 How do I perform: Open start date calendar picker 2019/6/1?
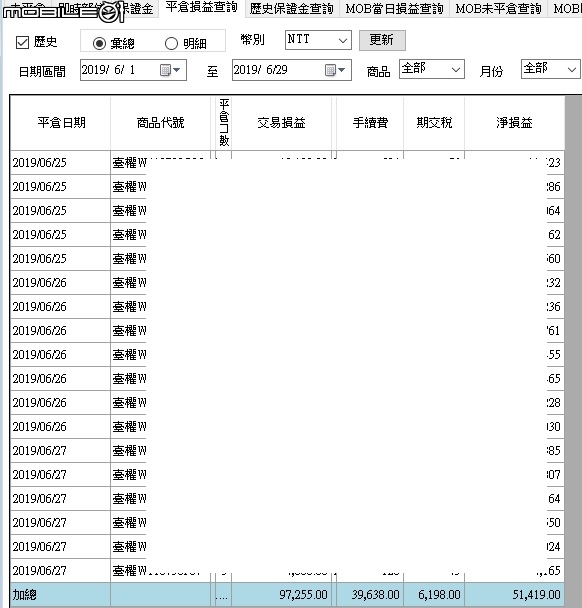[x=170, y=70]
